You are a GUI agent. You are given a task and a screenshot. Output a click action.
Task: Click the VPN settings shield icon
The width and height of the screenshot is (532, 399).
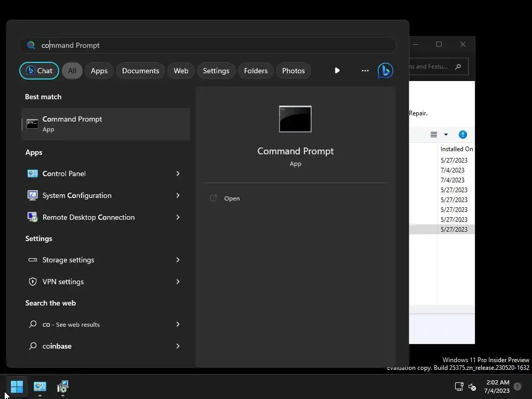(x=33, y=282)
